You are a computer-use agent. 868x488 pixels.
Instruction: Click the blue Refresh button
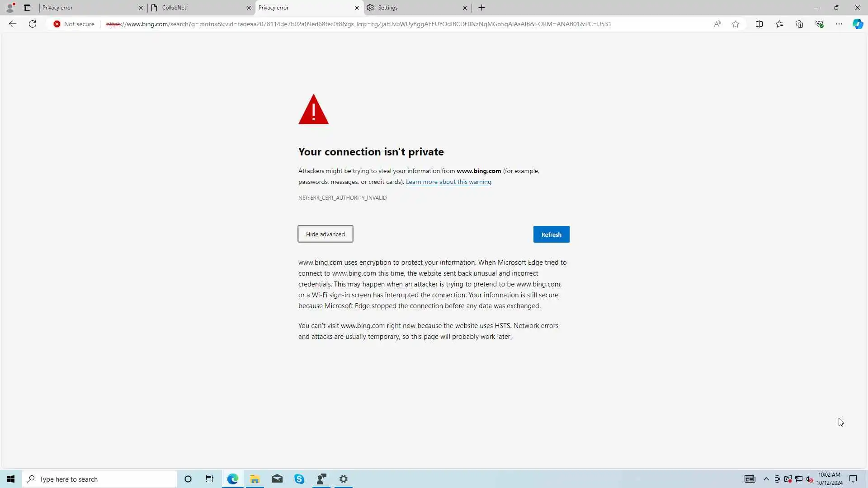pyautogui.click(x=551, y=235)
